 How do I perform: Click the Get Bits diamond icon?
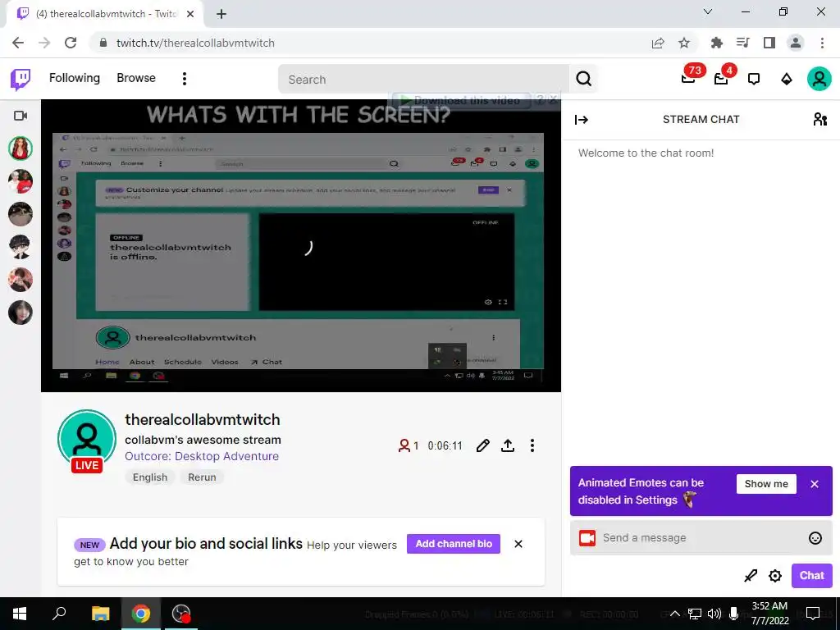coord(787,80)
